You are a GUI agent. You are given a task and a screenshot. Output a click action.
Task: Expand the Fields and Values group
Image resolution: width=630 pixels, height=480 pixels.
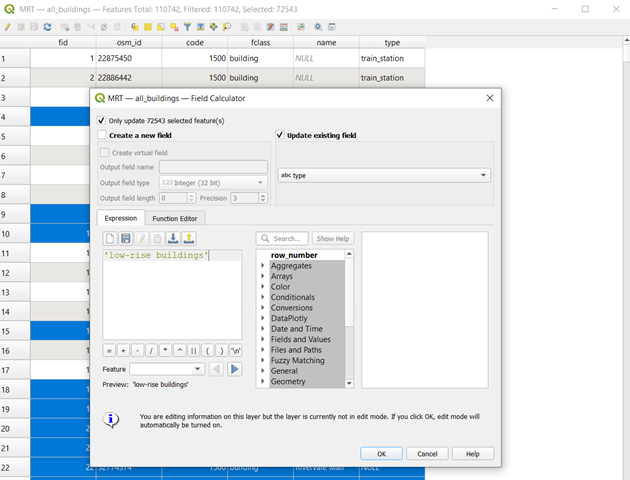coord(263,340)
